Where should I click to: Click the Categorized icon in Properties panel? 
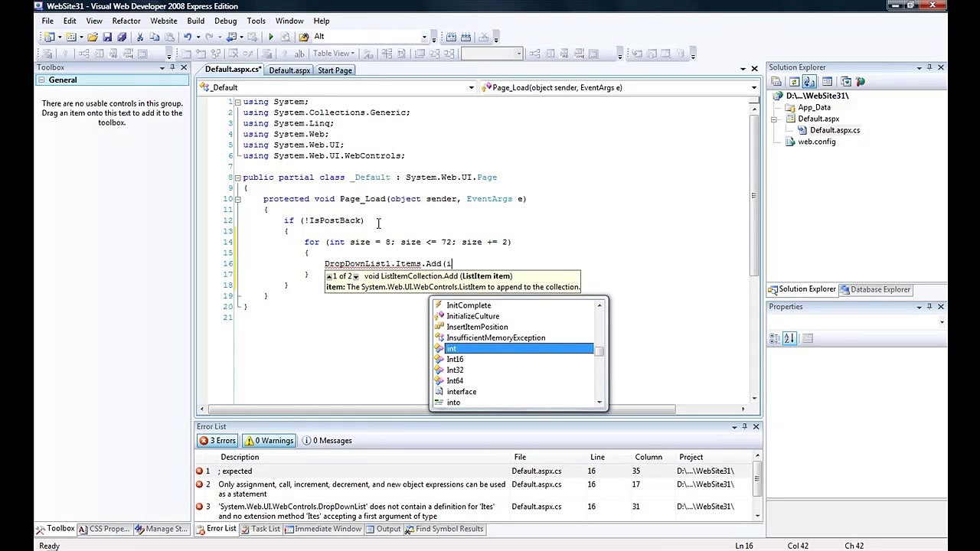[776, 337]
